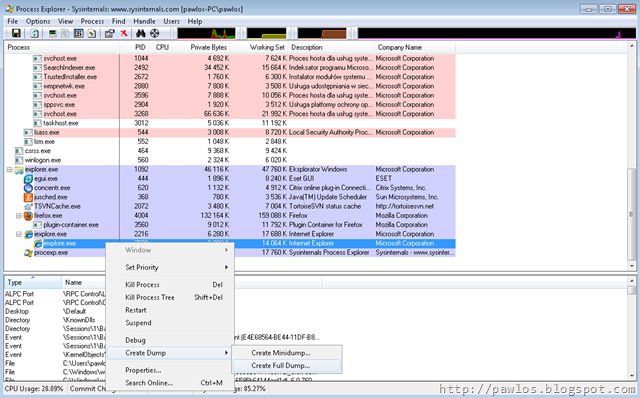Screen dimensions: 640x398
Task: Toggle the lower pane toolbar icon
Action: [78, 33]
